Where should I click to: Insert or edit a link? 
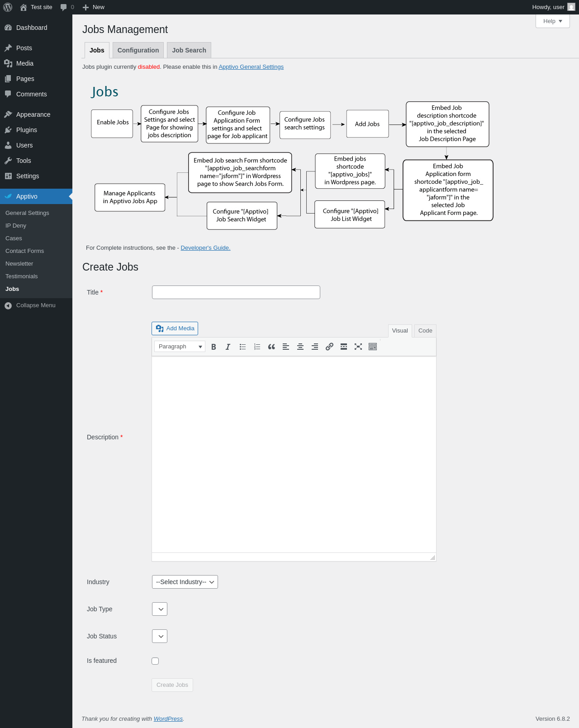[x=329, y=347]
